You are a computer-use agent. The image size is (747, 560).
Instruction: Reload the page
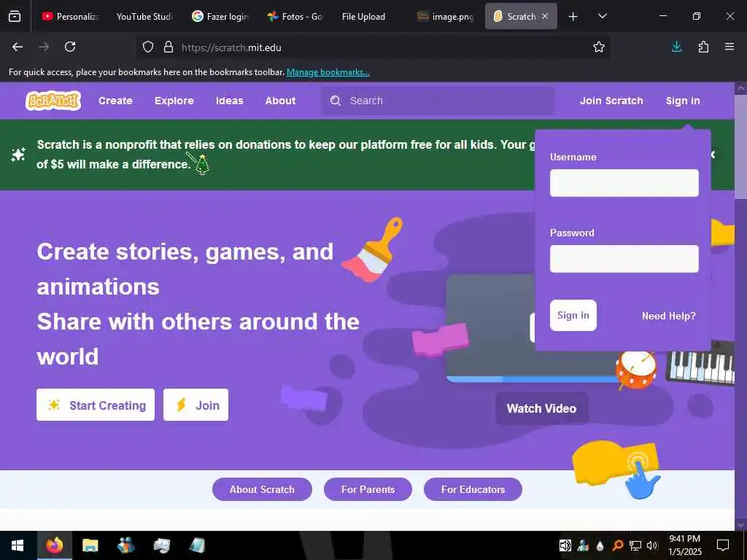point(70,47)
